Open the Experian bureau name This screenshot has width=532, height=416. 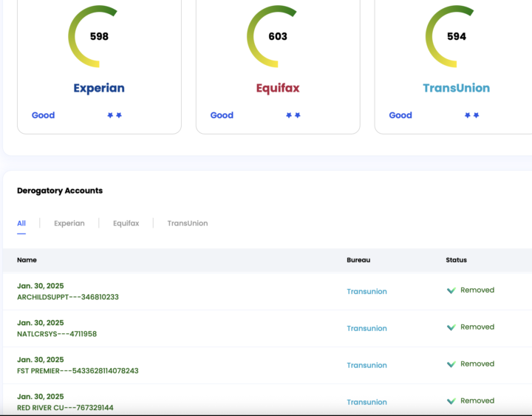click(x=99, y=88)
